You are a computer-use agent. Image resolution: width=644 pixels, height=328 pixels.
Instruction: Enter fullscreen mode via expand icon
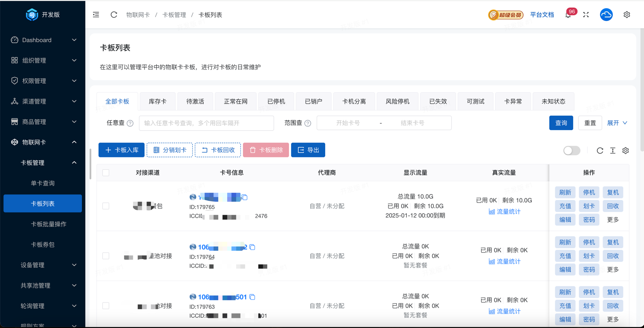[586, 15]
